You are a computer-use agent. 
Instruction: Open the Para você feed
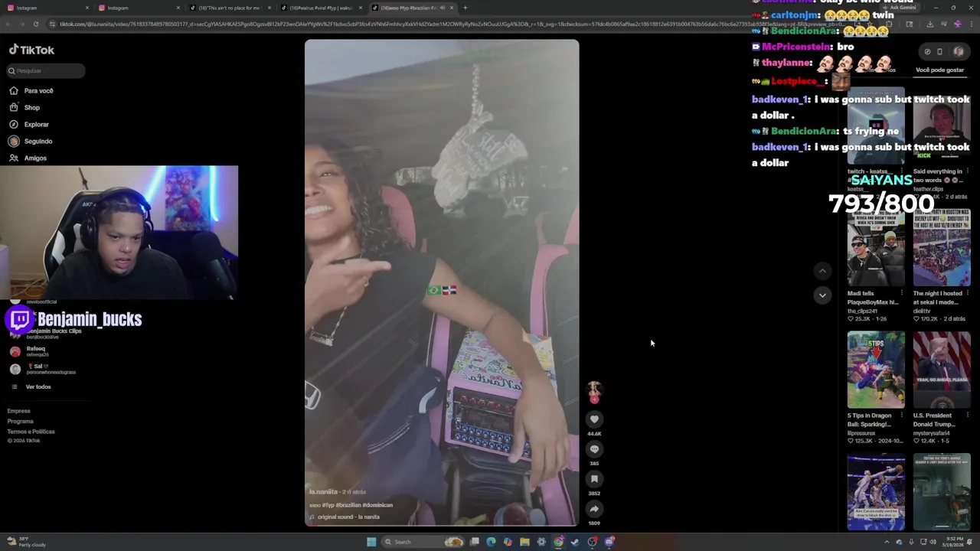(31, 90)
